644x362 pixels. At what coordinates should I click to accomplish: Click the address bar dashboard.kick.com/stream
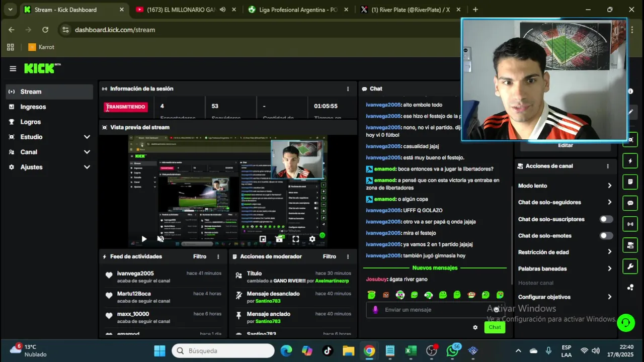coord(115,30)
